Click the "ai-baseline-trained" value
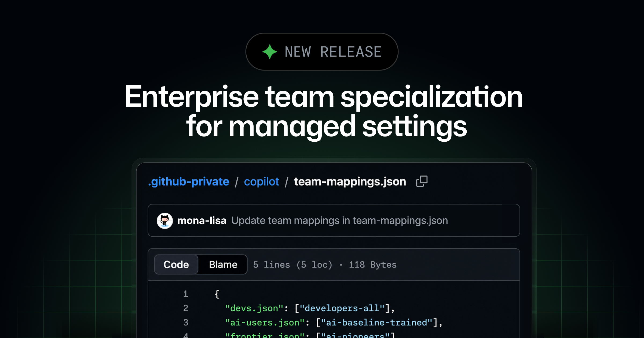The height and width of the screenshot is (338, 644). (x=377, y=323)
